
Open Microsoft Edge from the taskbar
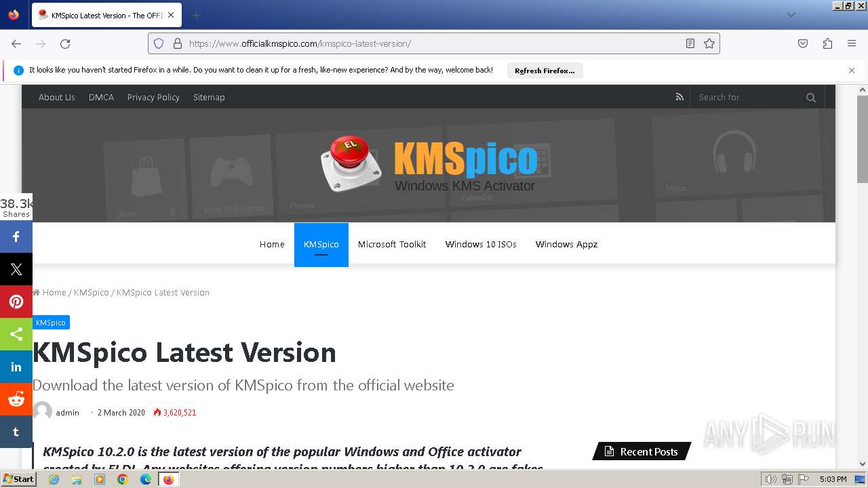(x=145, y=479)
